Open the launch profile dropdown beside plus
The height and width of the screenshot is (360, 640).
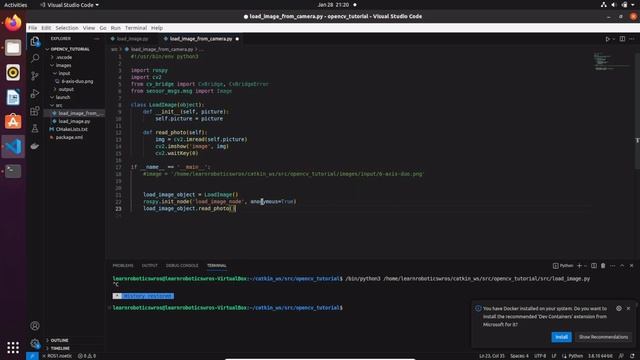(586, 266)
